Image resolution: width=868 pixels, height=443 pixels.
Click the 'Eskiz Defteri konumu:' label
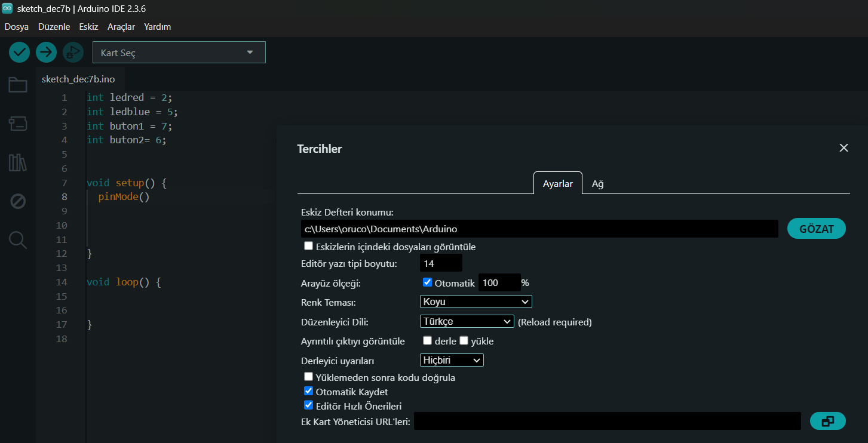pyautogui.click(x=347, y=212)
